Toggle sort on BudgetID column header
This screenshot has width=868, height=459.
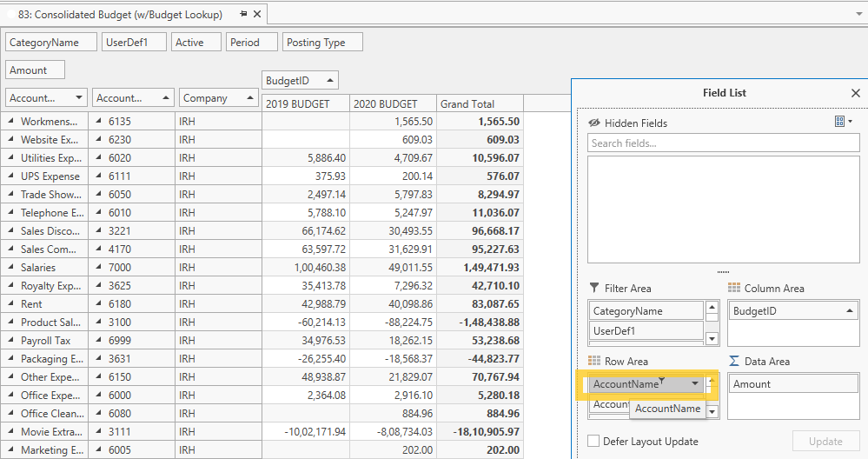[299, 81]
